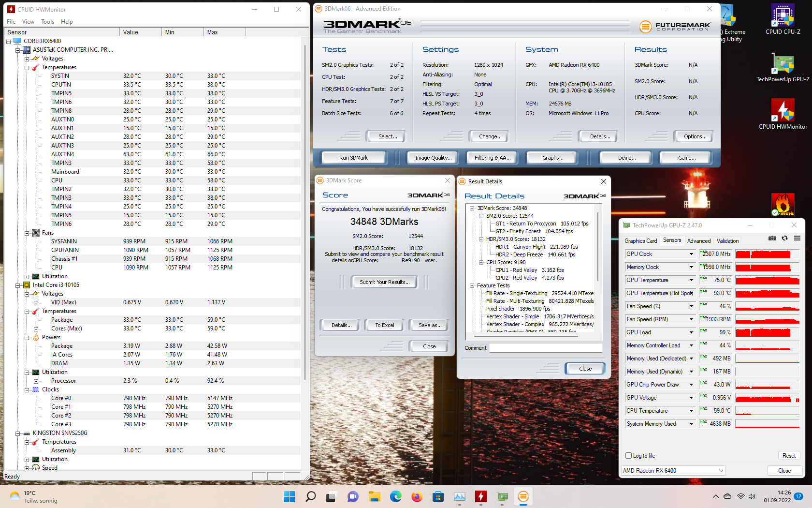Click the Reset button in GPU-Z
The height and width of the screenshot is (508, 812).
pos(789,456)
